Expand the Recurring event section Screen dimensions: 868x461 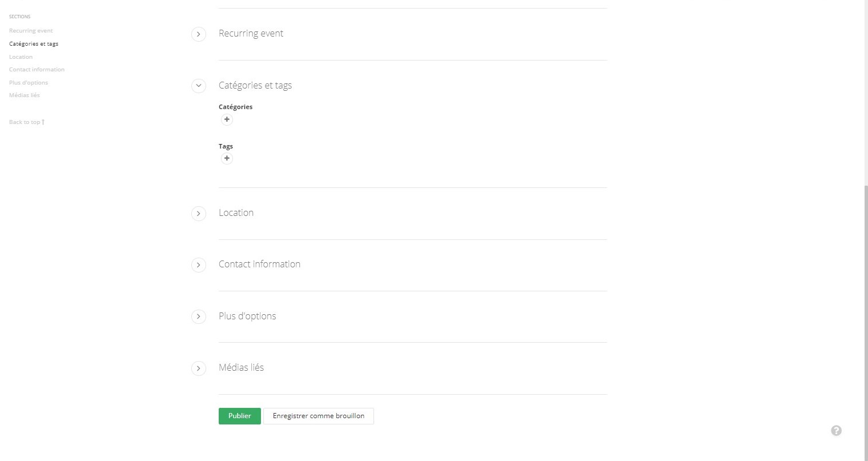(198, 34)
